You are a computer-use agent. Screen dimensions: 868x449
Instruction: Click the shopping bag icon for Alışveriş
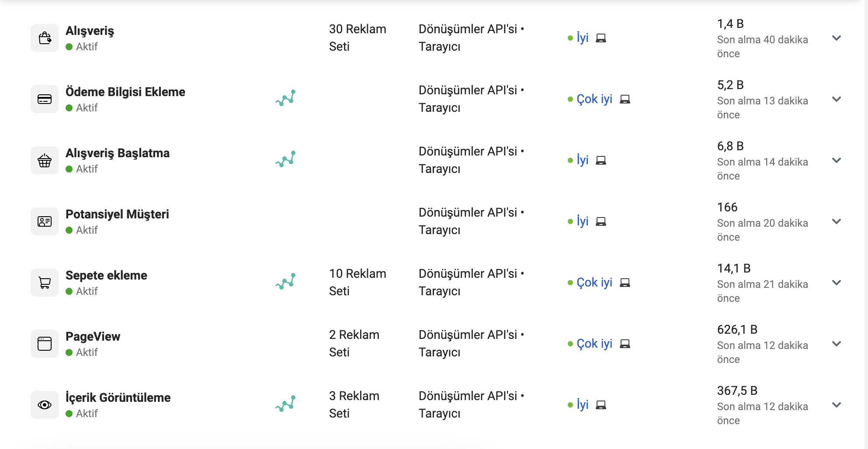(45, 38)
